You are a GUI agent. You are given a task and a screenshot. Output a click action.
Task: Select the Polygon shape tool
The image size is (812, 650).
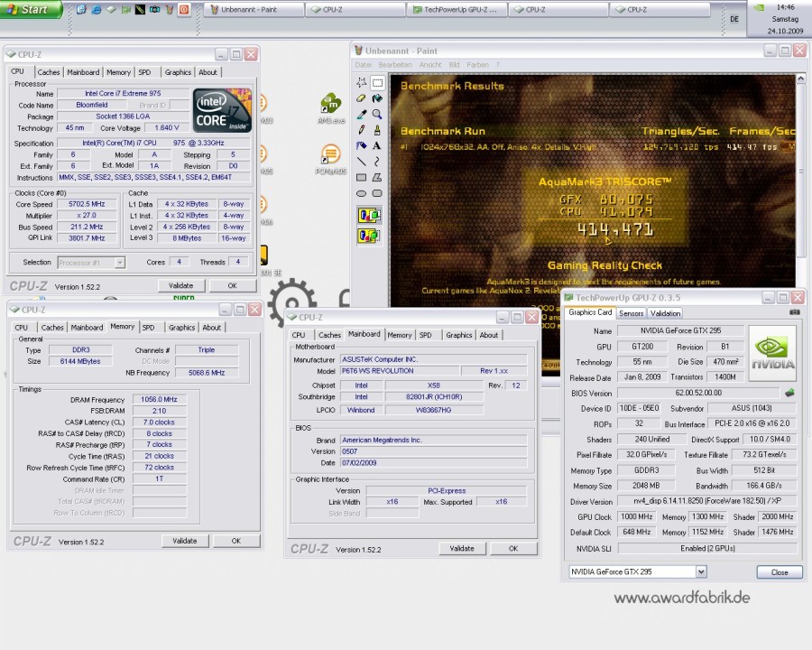[377, 177]
